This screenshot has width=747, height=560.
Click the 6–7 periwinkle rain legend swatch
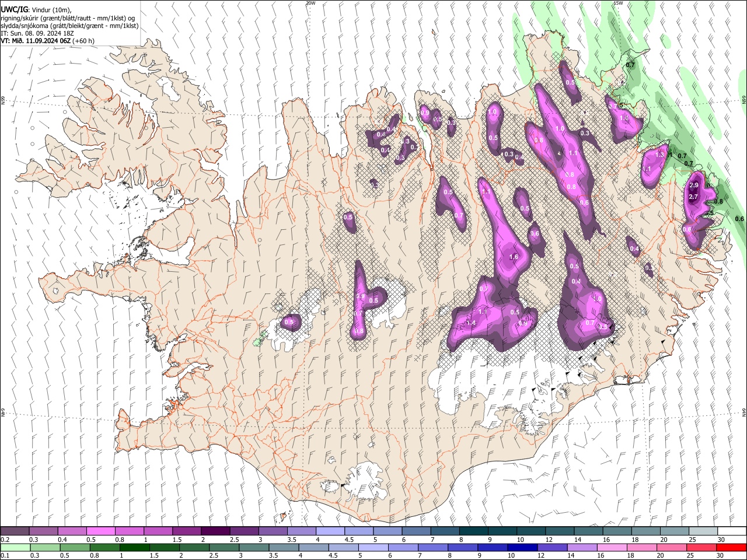pyautogui.click(x=403, y=548)
